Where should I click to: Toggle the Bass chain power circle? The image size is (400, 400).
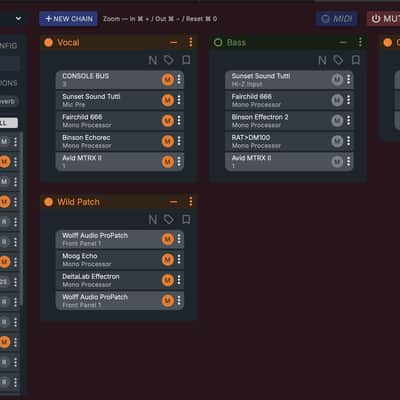tap(218, 42)
